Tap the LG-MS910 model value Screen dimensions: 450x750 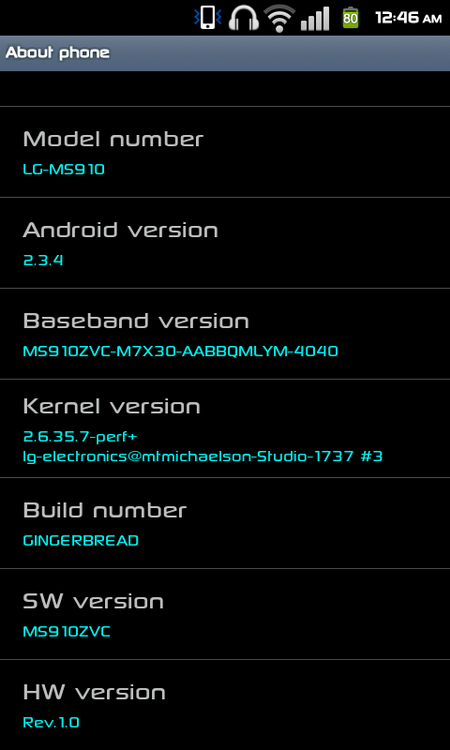click(x=64, y=169)
